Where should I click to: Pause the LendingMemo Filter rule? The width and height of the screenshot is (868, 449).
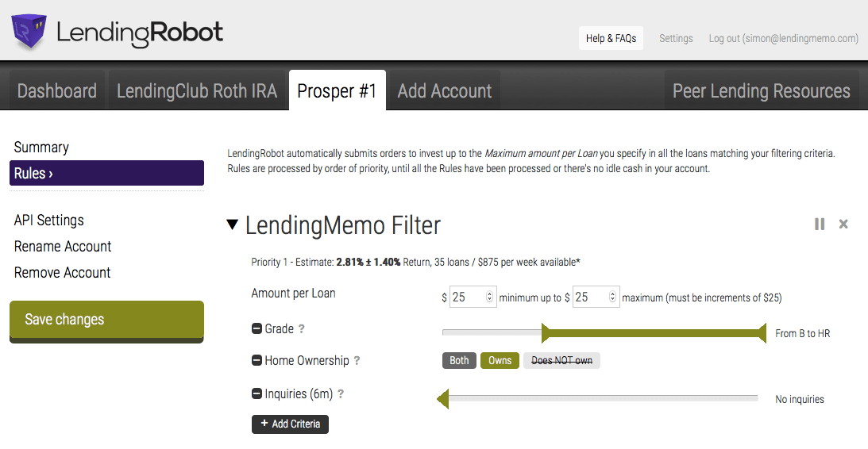pos(820,224)
